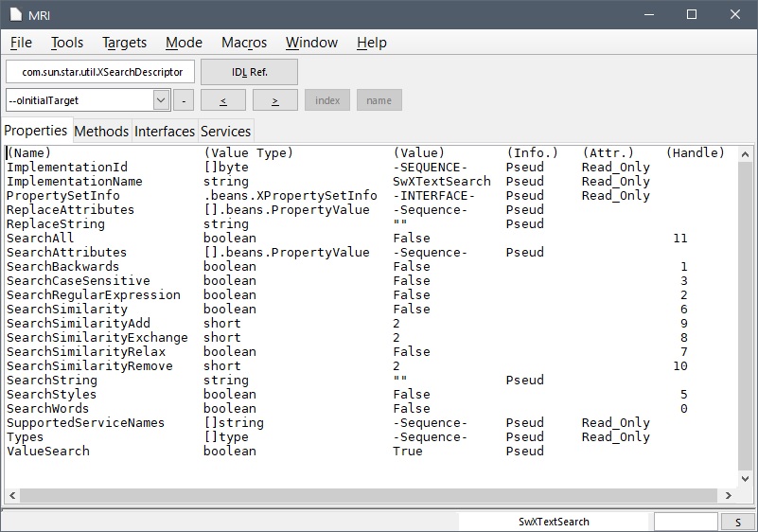Click the horizontal scrollbar thumb
This screenshot has height=532, width=758.
point(368,495)
